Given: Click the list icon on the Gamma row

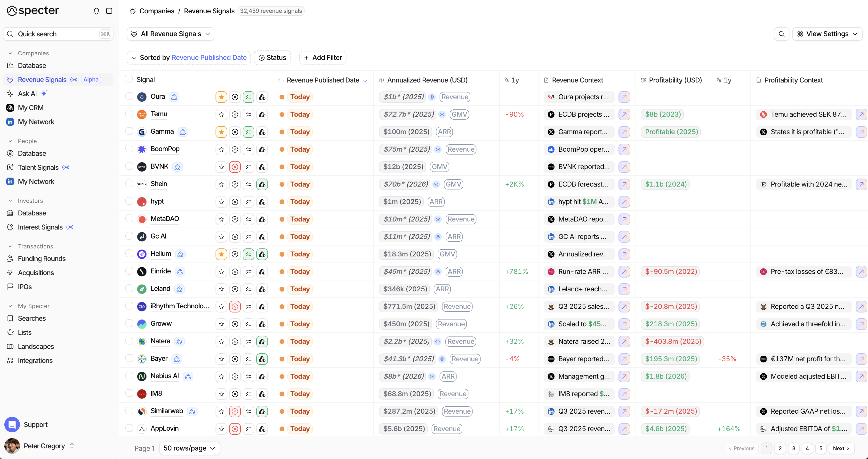Looking at the screenshot, I should [248, 132].
